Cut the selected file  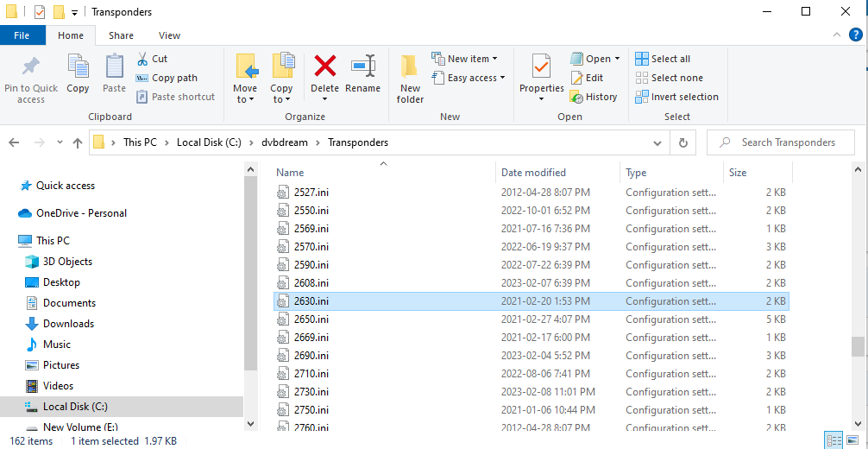coord(152,59)
